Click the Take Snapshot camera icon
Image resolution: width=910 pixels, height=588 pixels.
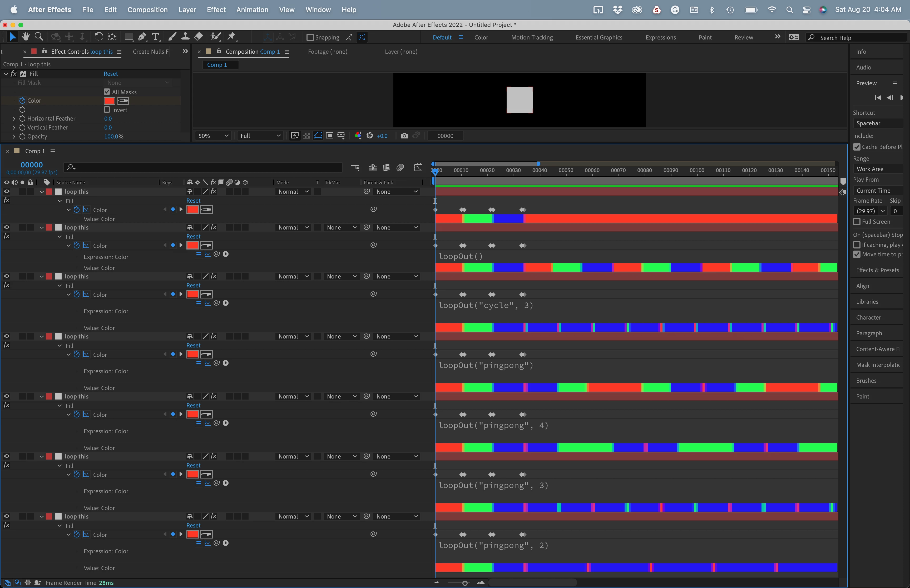coord(404,136)
